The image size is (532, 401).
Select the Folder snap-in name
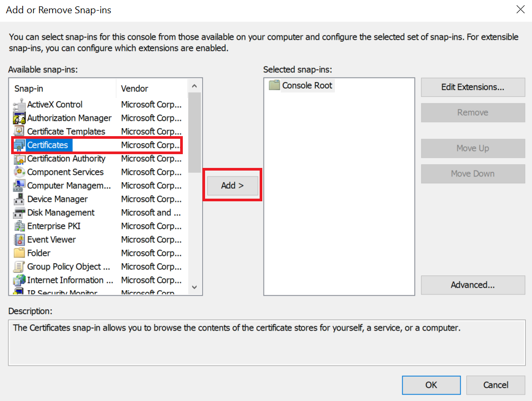(39, 253)
